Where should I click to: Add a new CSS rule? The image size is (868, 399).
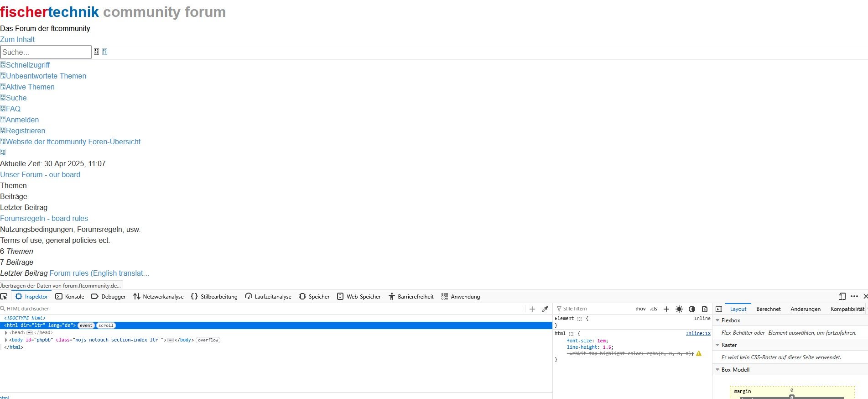click(666, 309)
